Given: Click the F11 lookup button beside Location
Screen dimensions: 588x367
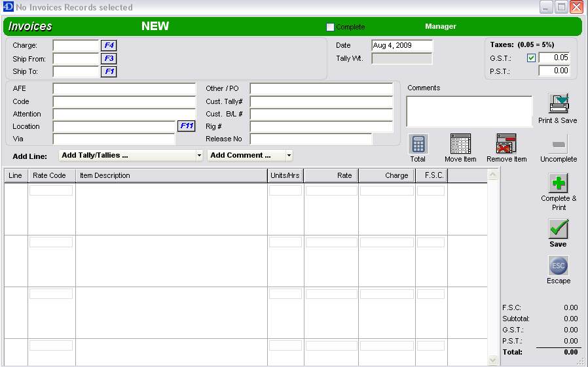Looking at the screenshot, I should [187, 126].
